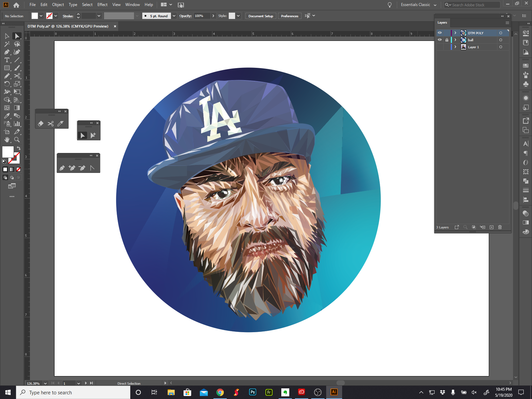The width and height of the screenshot is (532, 399).
Task: Select the Line Segment tool
Action: point(17,60)
